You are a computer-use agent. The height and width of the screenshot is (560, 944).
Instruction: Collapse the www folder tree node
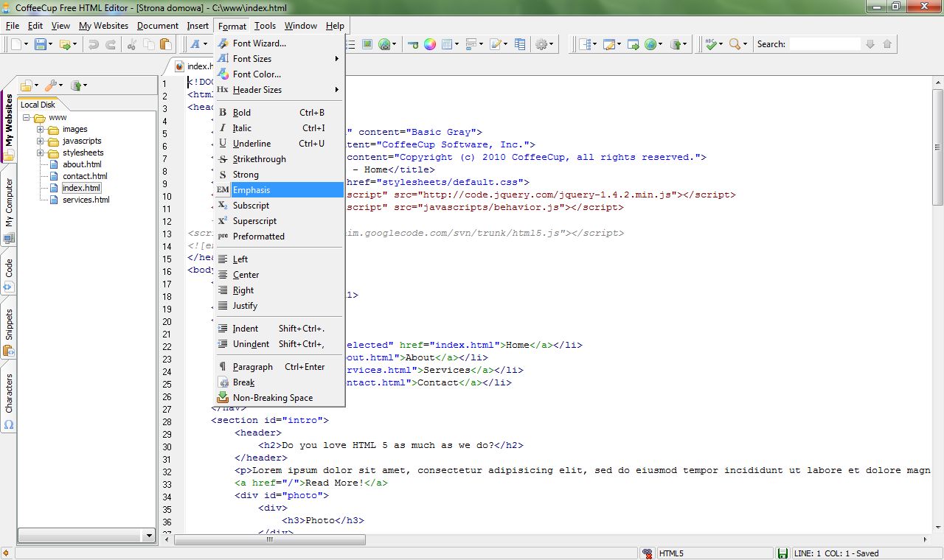27,118
